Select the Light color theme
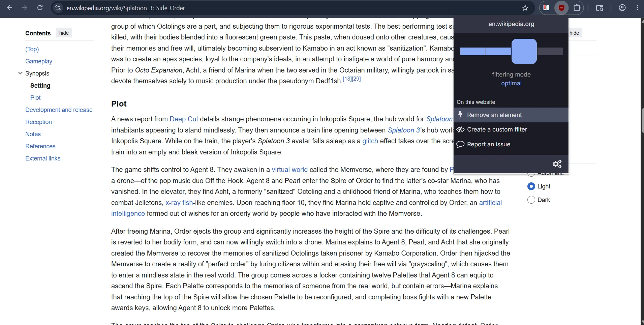 point(531,186)
